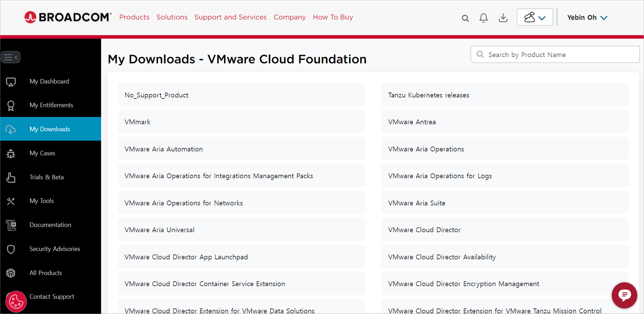644x314 pixels.
Task: Click the cookie preferences icon
Action: [x=16, y=301]
